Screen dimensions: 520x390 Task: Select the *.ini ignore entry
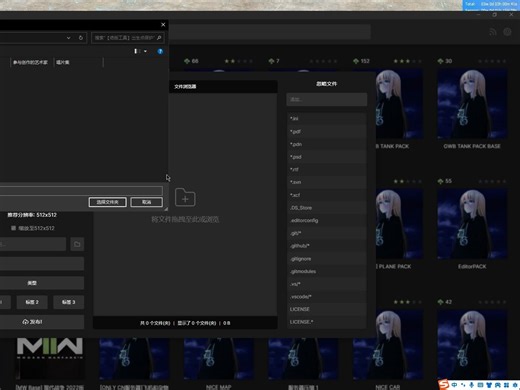[x=327, y=119]
